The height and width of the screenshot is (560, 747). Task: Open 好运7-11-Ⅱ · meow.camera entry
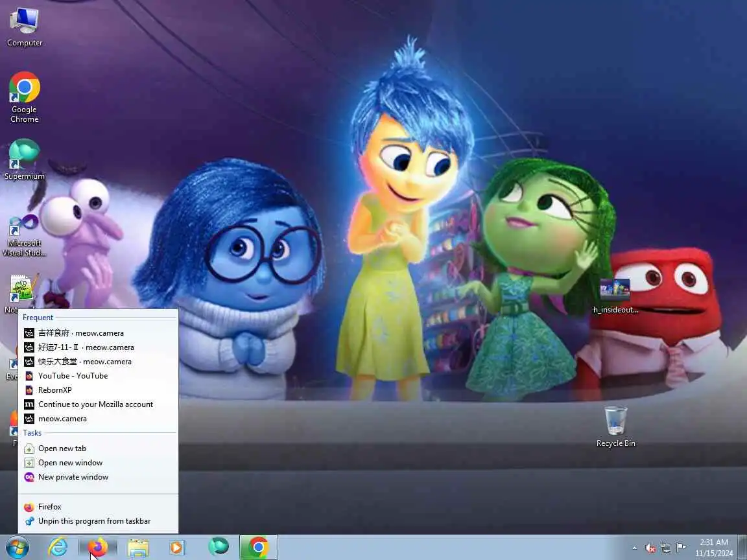98,347
